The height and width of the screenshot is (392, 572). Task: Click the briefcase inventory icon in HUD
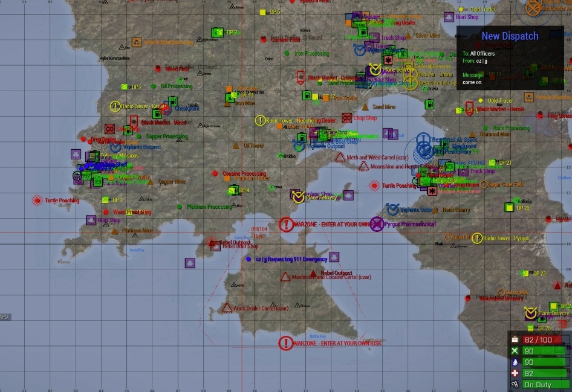[515, 339]
